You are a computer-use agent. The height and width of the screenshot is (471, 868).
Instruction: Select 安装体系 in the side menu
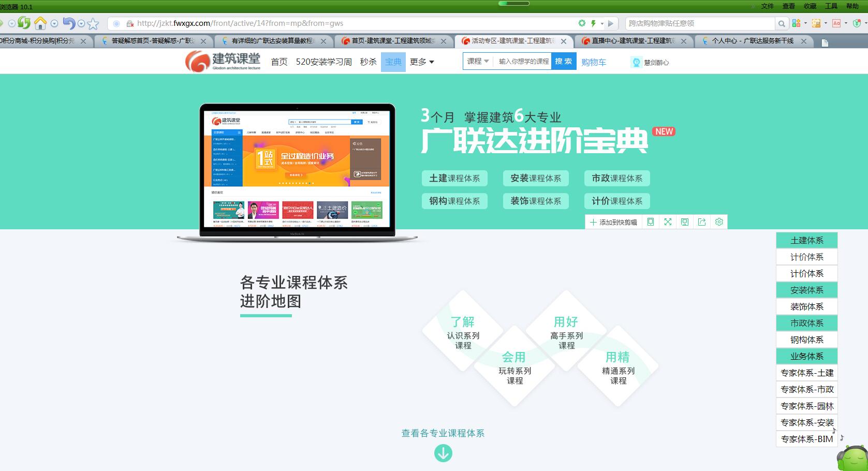807,290
